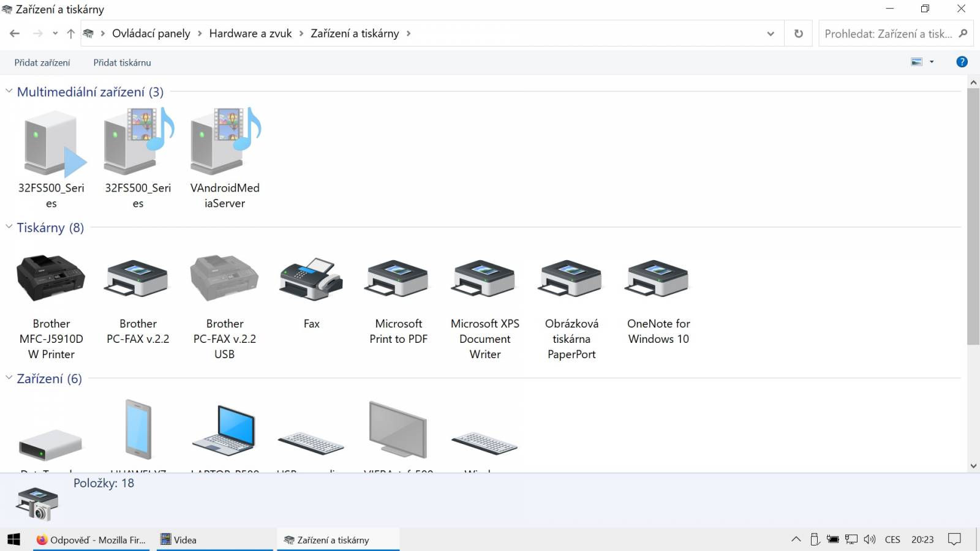
Task: Click the search magnifier icon
Action: (963, 34)
